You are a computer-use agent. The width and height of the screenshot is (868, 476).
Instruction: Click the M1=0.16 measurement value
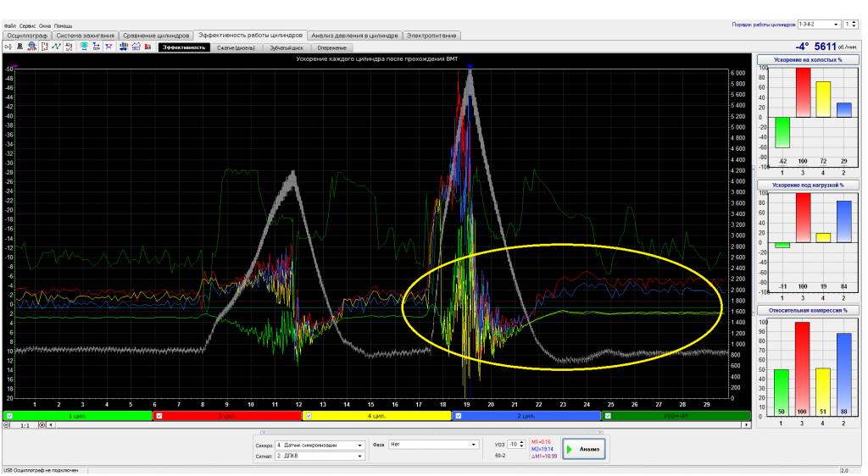click(541, 442)
